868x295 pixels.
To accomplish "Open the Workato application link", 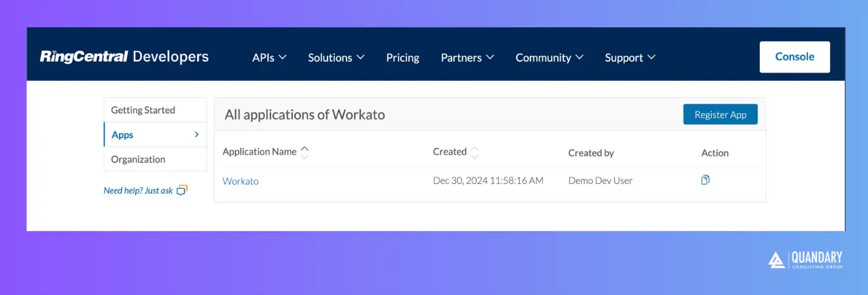I will [240, 181].
